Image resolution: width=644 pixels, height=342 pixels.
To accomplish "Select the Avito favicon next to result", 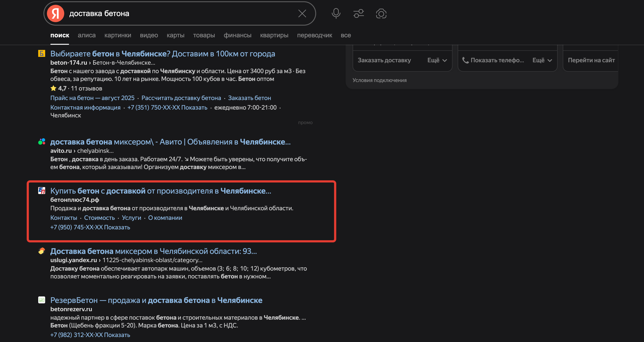I will (41, 141).
